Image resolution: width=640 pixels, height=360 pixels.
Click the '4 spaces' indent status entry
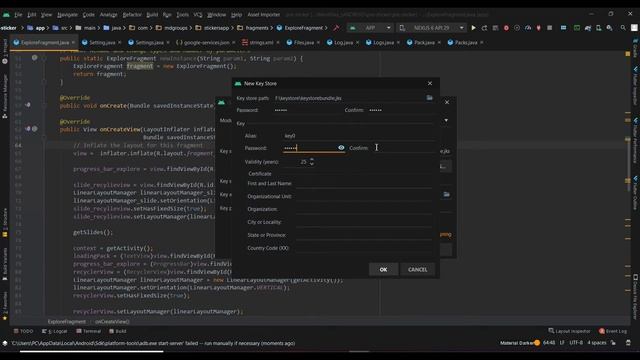coord(597,343)
